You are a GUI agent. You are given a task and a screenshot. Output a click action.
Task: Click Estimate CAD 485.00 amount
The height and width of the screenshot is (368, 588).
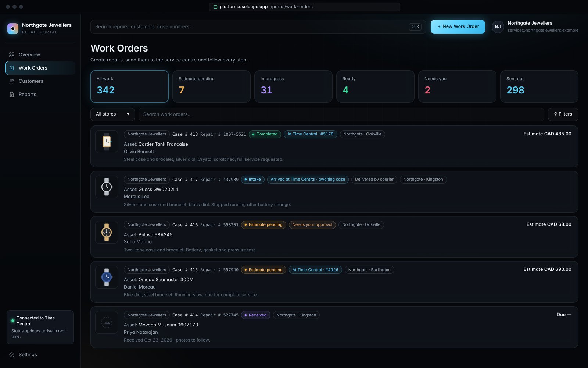pos(547,134)
